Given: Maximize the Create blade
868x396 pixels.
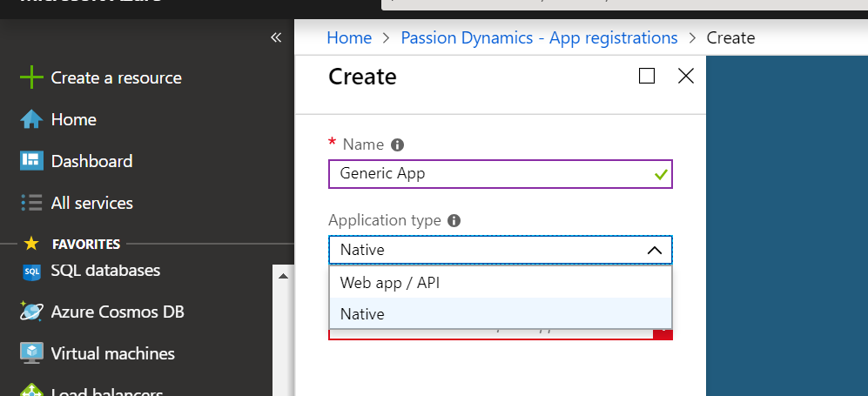Looking at the screenshot, I should click(647, 76).
